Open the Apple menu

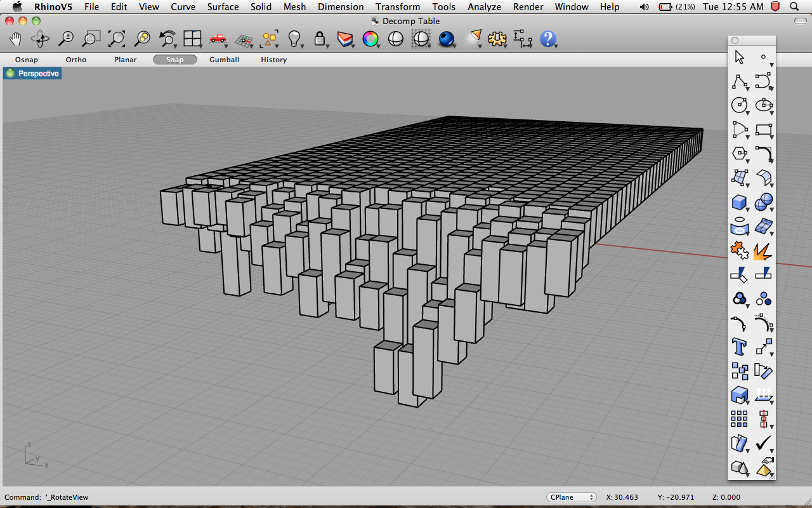pos(17,7)
